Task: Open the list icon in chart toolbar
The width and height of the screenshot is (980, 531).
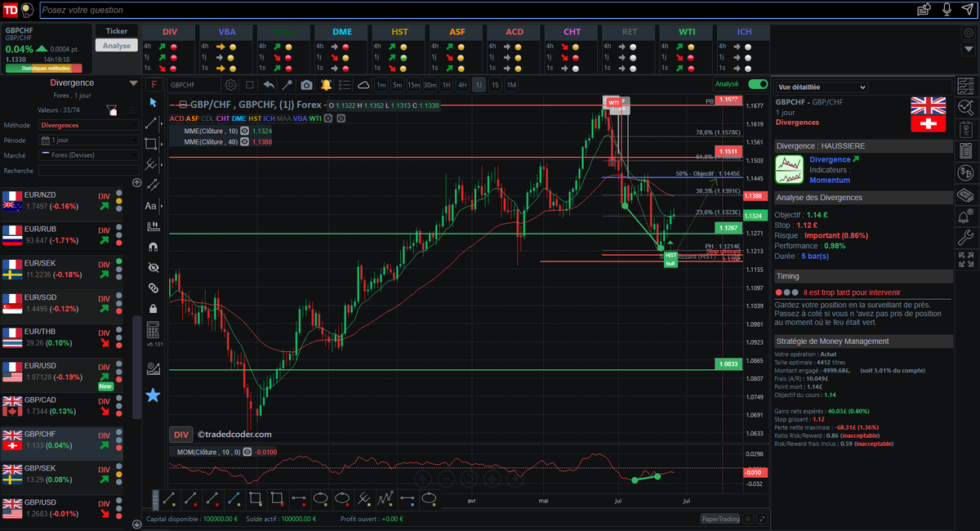Action: (x=344, y=85)
